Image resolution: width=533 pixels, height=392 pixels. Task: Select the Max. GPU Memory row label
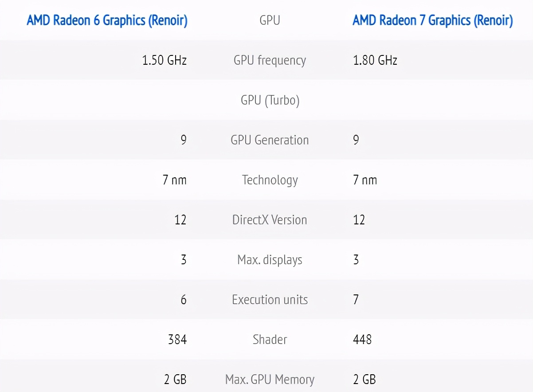coord(270,380)
